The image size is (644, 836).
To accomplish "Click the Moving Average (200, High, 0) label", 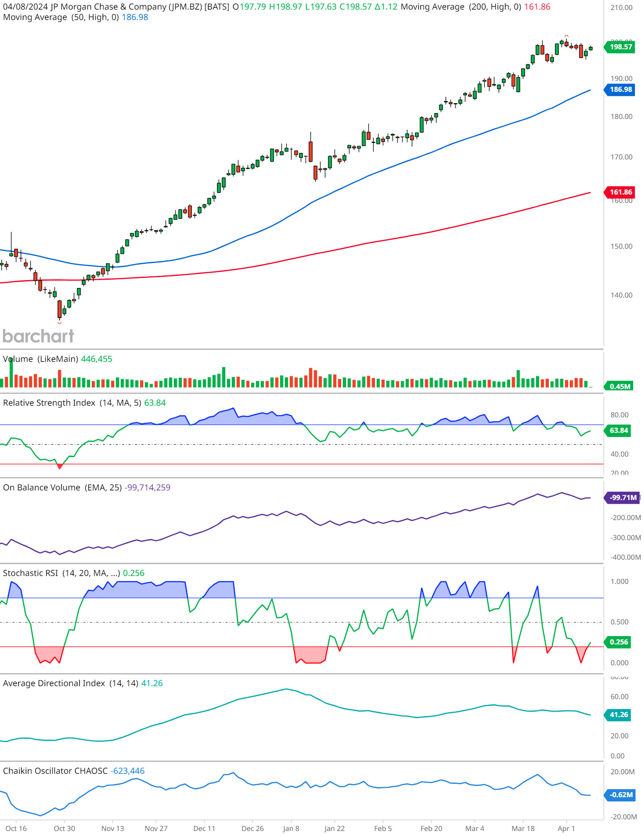I will point(461,7).
